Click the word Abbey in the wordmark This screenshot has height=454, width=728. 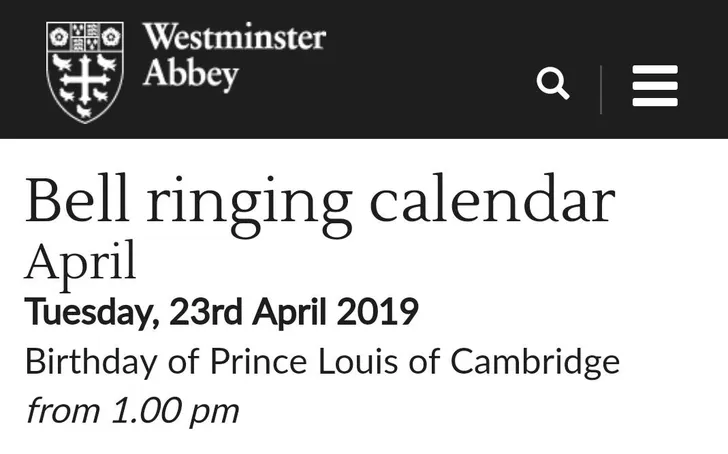pos(190,74)
